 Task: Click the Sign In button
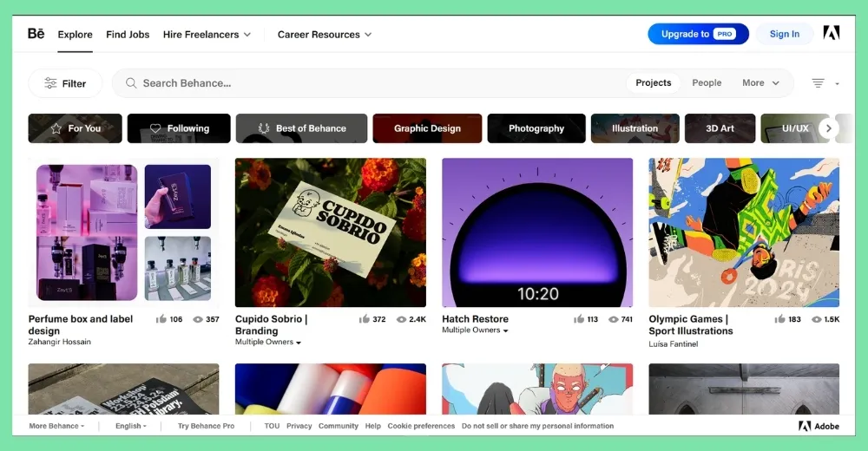coord(785,34)
